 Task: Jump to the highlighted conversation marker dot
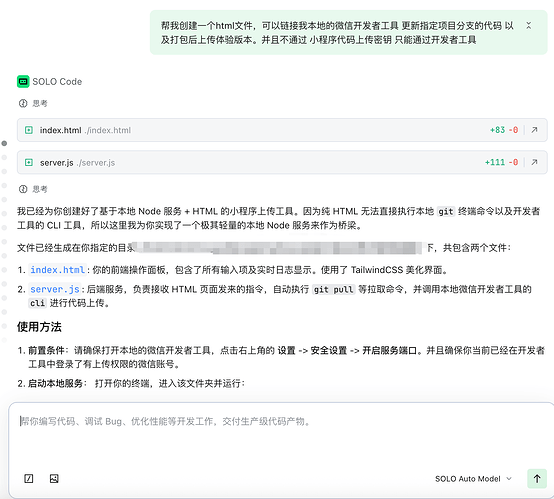4,143
